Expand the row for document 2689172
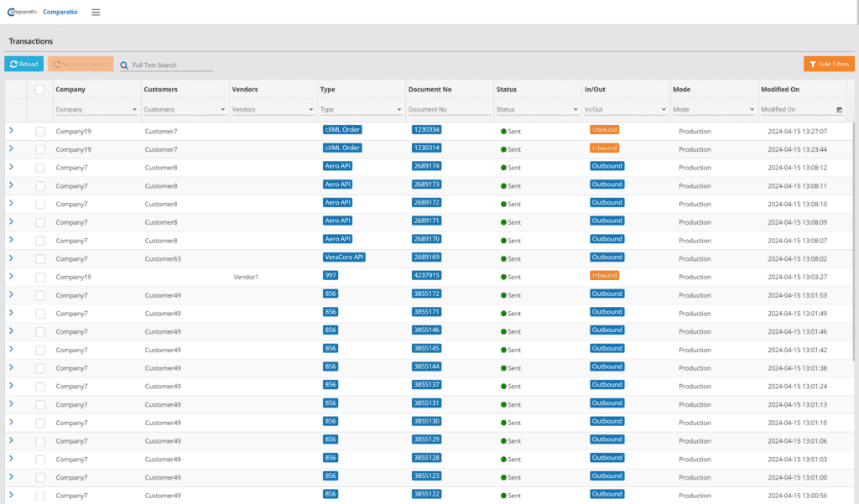Image resolution: width=859 pixels, height=504 pixels. pyautogui.click(x=11, y=203)
